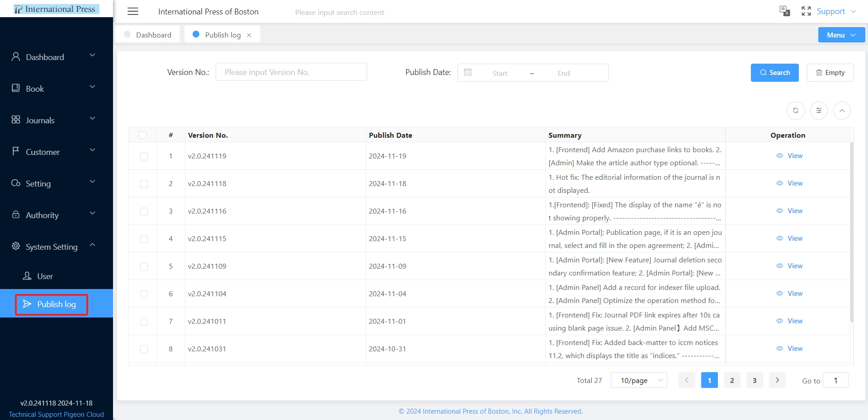Click eye icon for v2.0.241119 row

tap(779, 156)
